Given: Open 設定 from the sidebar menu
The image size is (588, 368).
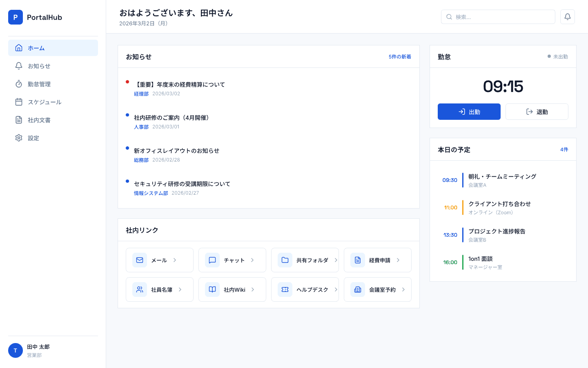Looking at the screenshot, I should [33, 138].
